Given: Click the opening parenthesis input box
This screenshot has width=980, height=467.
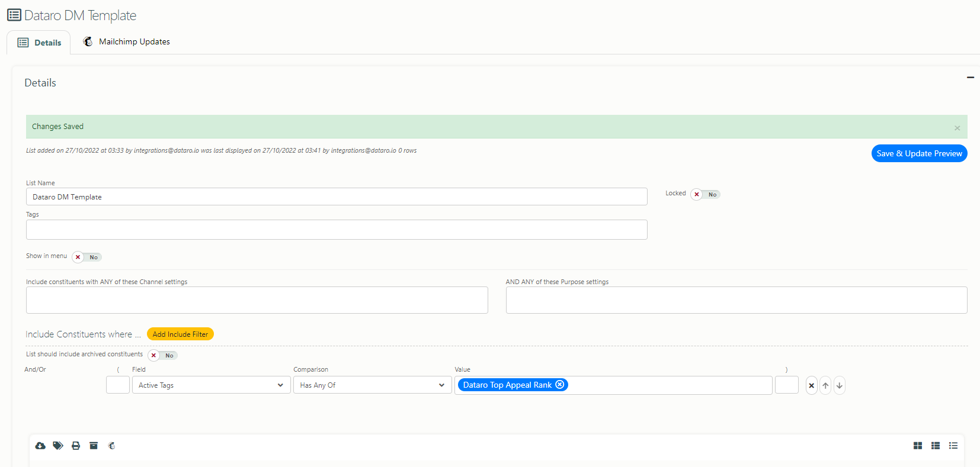Looking at the screenshot, I should (118, 385).
